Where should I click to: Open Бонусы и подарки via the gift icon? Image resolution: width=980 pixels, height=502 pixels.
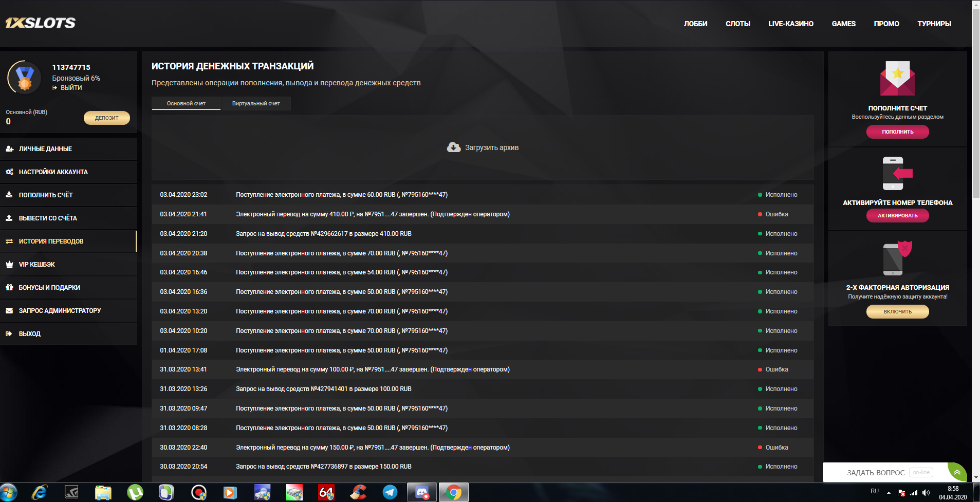(x=8, y=287)
